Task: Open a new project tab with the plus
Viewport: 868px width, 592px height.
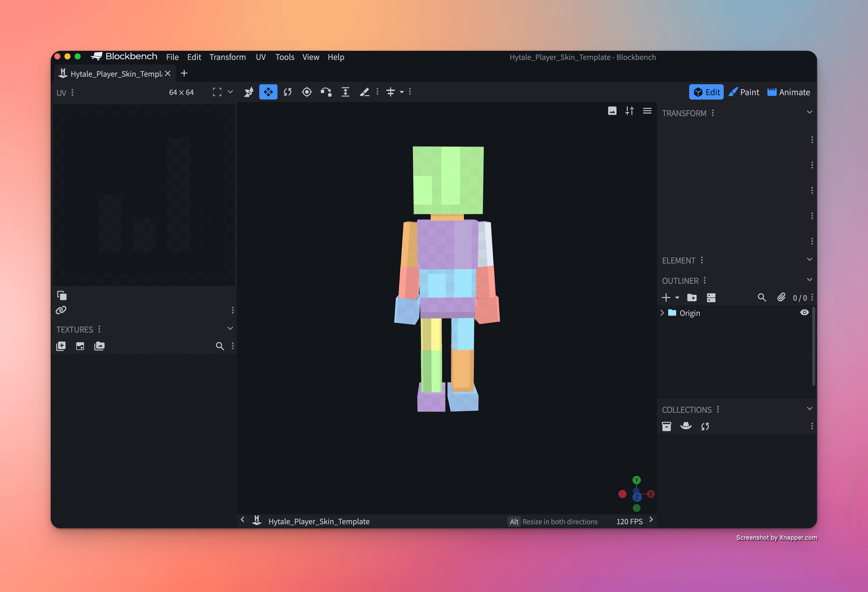Action: (x=184, y=73)
